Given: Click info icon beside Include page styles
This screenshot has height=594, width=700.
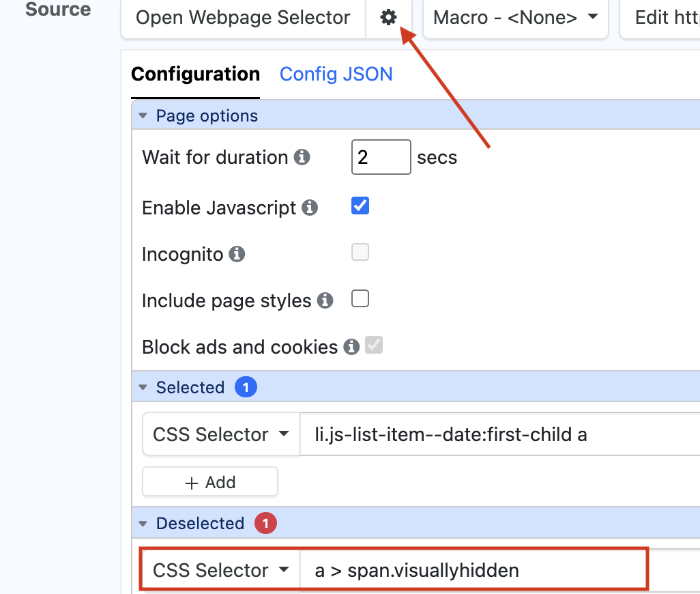Looking at the screenshot, I should point(325,300).
